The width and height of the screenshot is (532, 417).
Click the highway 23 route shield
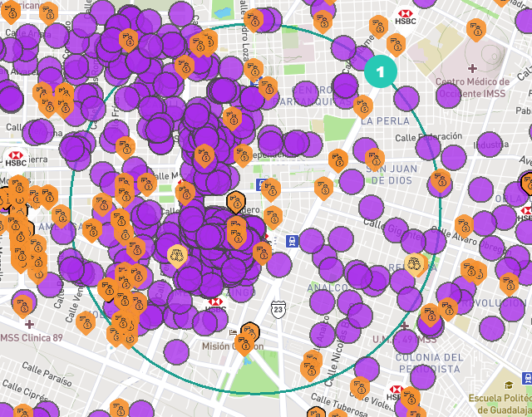(x=278, y=310)
